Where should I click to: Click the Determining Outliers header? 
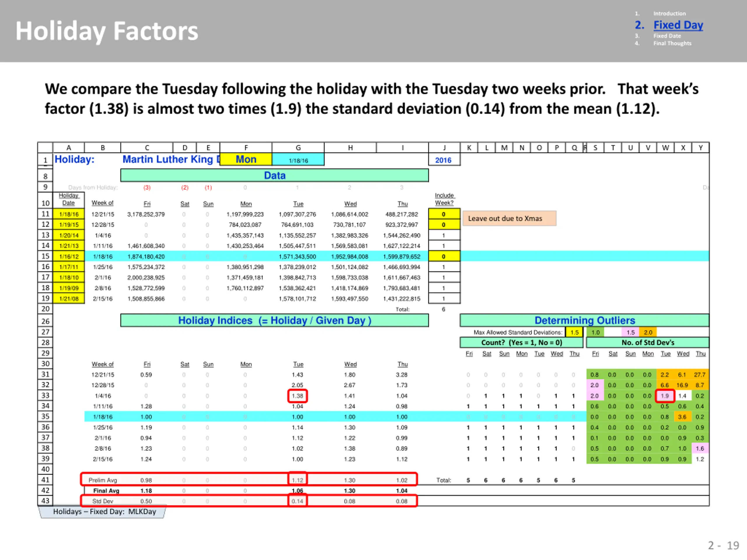pyautogui.click(x=584, y=320)
